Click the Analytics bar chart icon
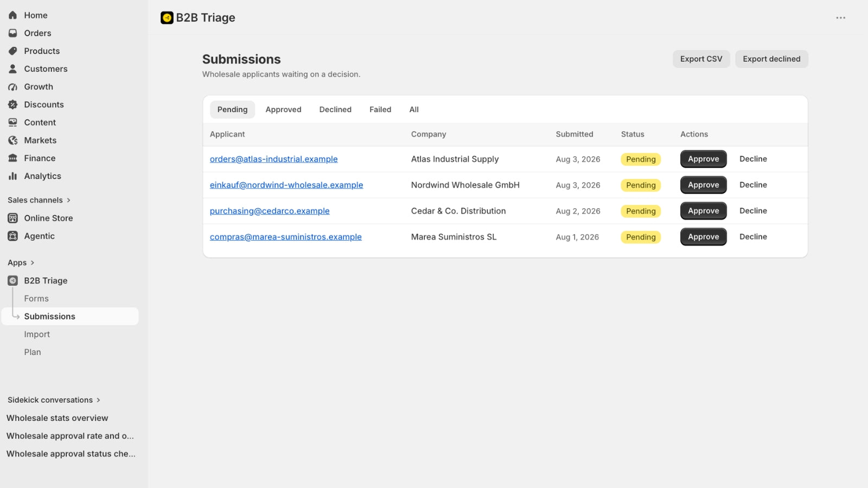 (12, 176)
